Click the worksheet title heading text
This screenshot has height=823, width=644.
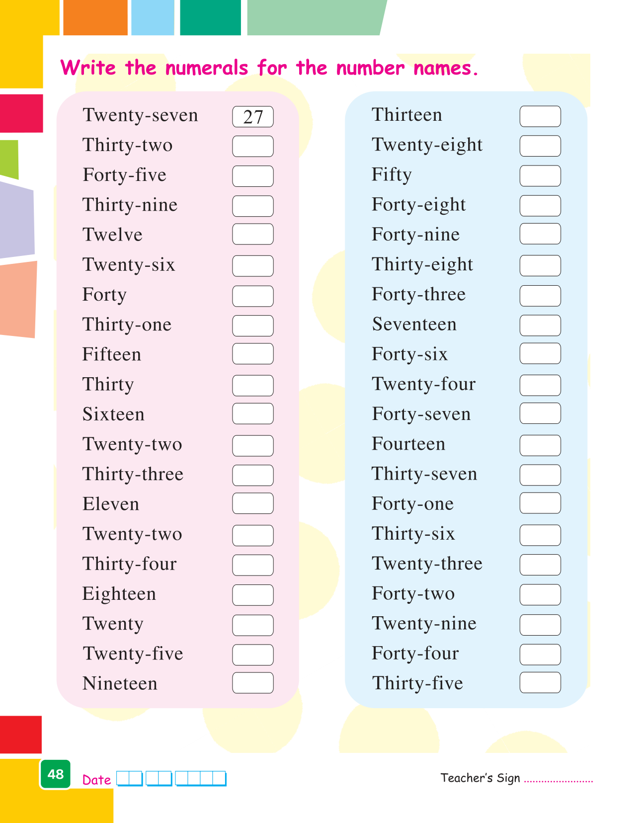pyautogui.click(x=269, y=68)
